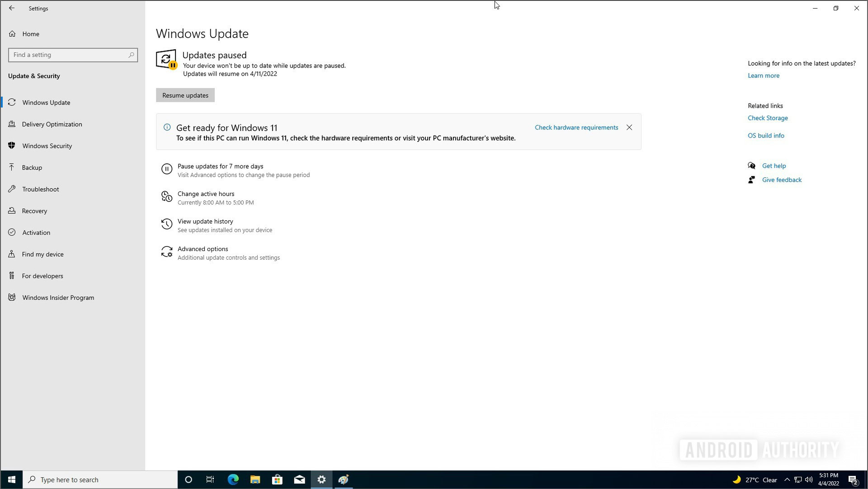Click Resume updates button
868x489 pixels.
[185, 95]
